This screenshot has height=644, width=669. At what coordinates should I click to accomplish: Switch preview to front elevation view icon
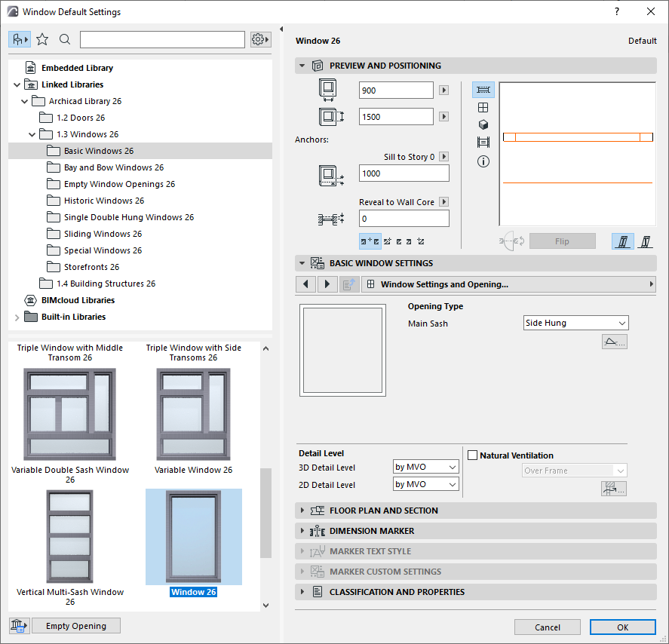click(x=483, y=107)
